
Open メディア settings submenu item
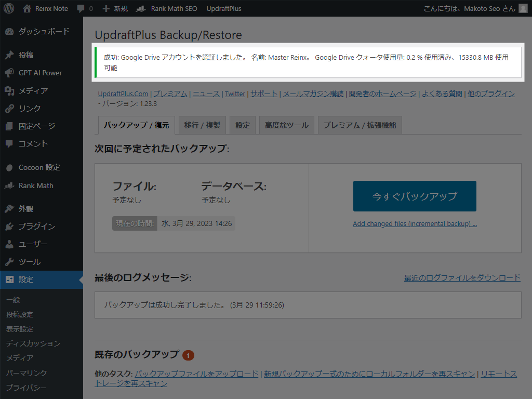pyautogui.click(x=20, y=358)
